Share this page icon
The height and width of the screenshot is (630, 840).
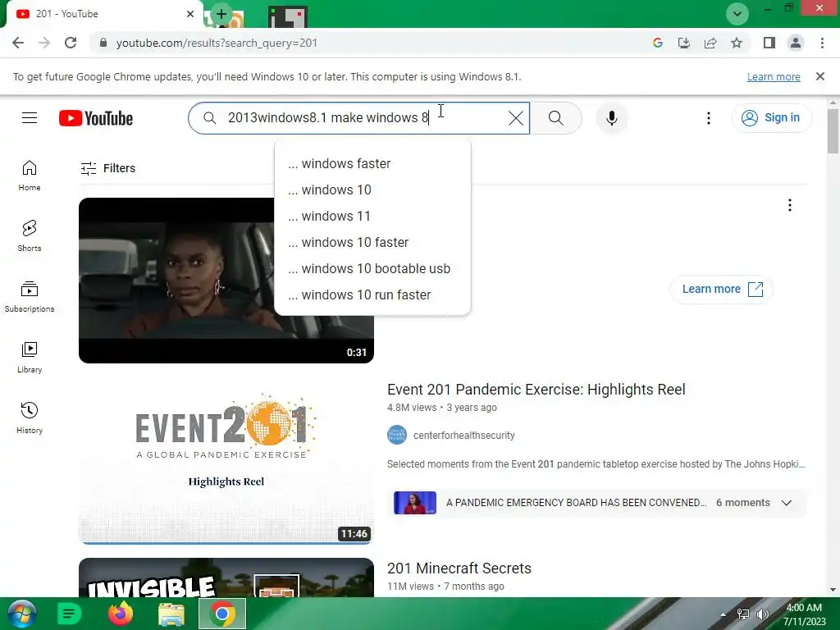(710, 43)
